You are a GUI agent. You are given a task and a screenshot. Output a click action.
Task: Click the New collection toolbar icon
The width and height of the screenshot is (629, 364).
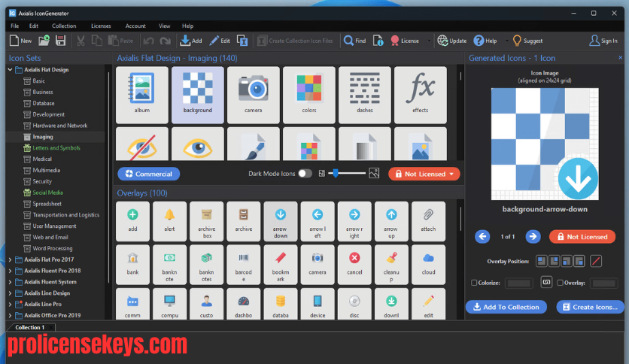click(20, 41)
